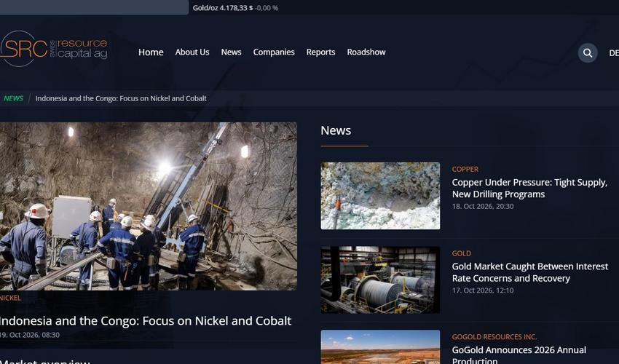Screen dimensions: 619x364
Task: Click the COPPER category tag
Action: [x=465, y=169]
